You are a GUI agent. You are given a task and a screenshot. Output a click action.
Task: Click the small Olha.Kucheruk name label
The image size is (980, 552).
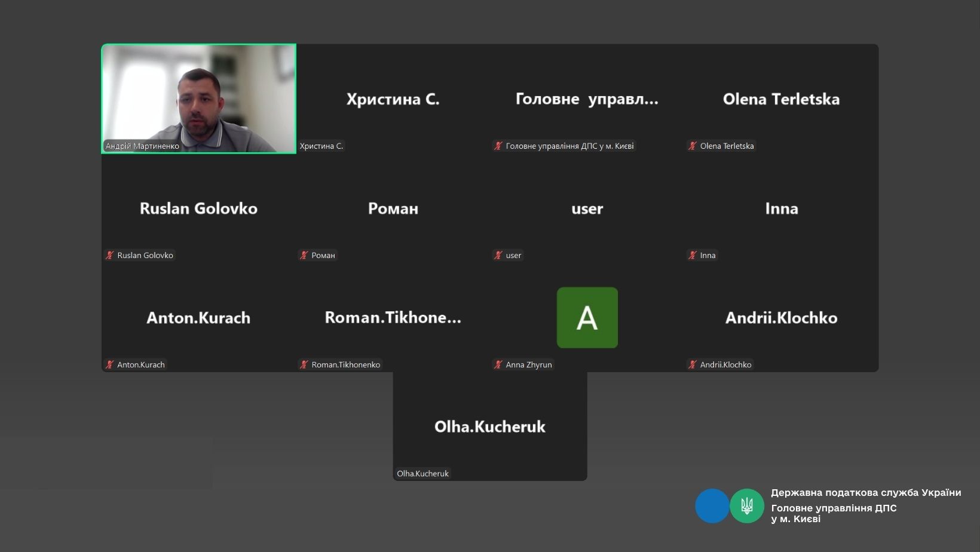click(422, 473)
